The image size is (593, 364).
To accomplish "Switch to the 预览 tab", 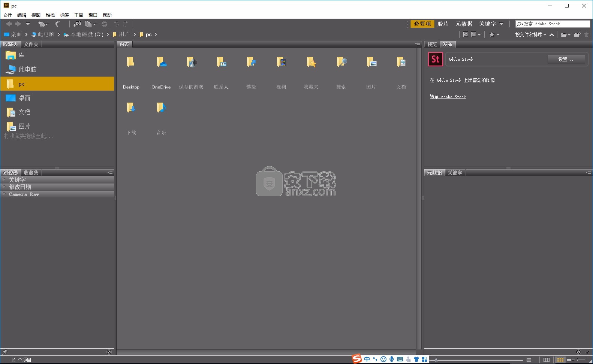I will pyautogui.click(x=432, y=44).
